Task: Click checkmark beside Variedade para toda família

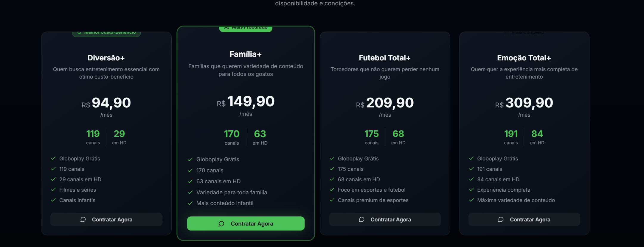Action: pyautogui.click(x=190, y=193)
